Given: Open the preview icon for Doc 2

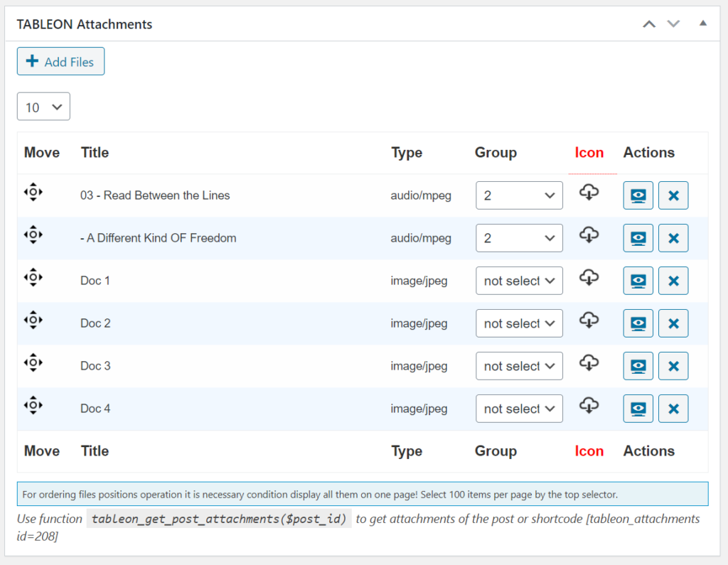Looking at the screenshot, I should [x=638, y=323].
